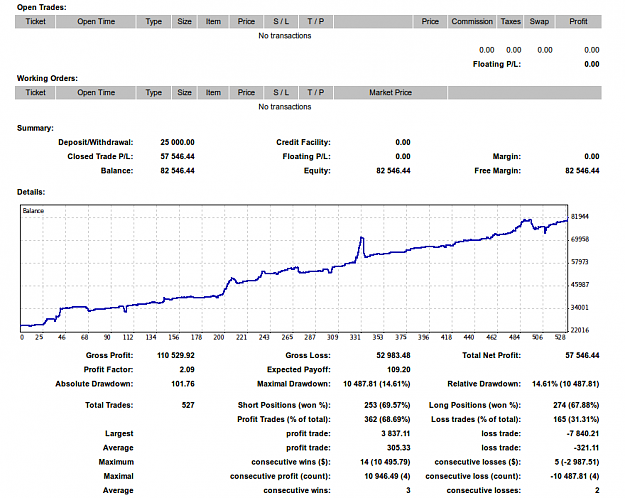
Task: Select x-axis tick label 528
Action: click(560, 337)
